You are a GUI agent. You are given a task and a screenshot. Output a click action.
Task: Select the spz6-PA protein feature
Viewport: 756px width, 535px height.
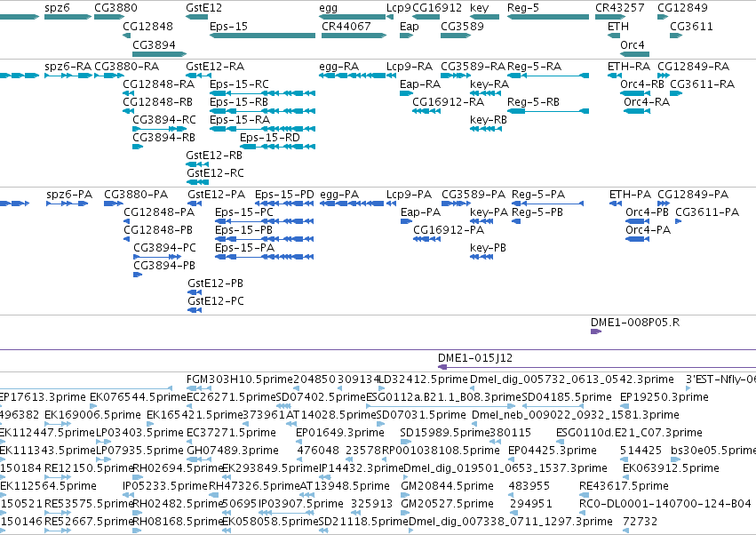click(67, 204)
